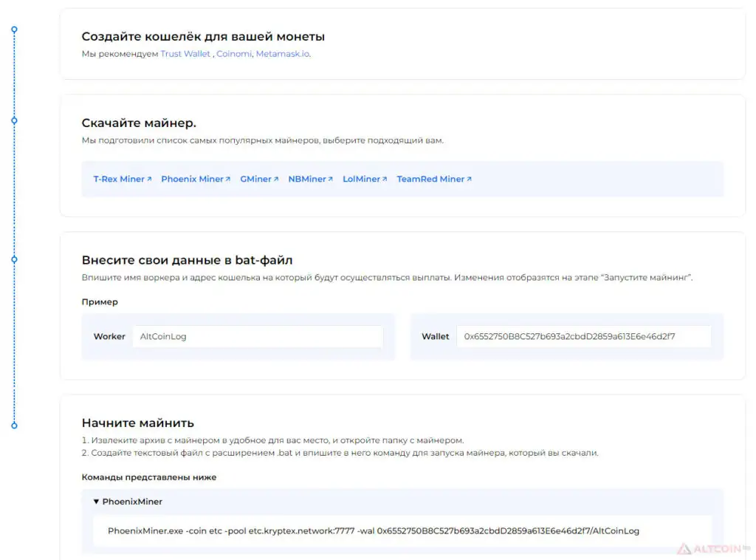Screen dimensions: 756x560
Task: Click the PhoenixMiner.exe command text
Action: coord(374,531)
